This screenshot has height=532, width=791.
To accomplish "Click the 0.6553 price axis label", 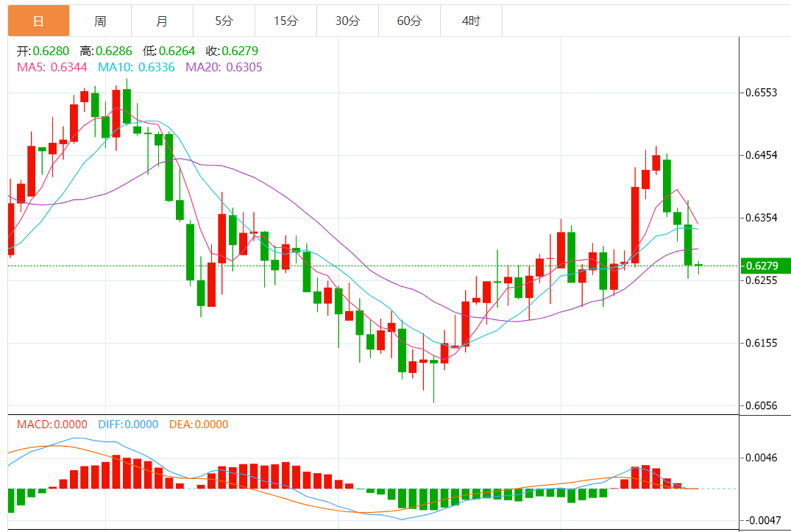I will tap(762, 93).
